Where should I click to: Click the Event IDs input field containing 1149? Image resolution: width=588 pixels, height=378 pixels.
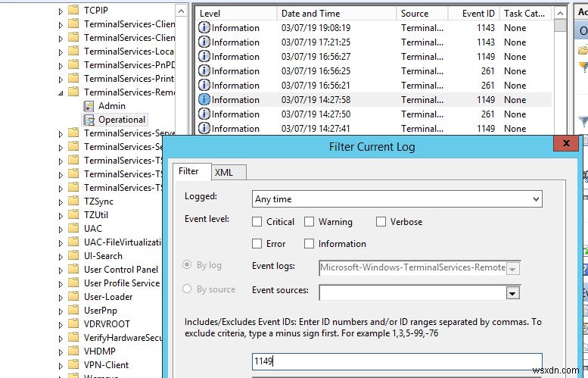397,361
